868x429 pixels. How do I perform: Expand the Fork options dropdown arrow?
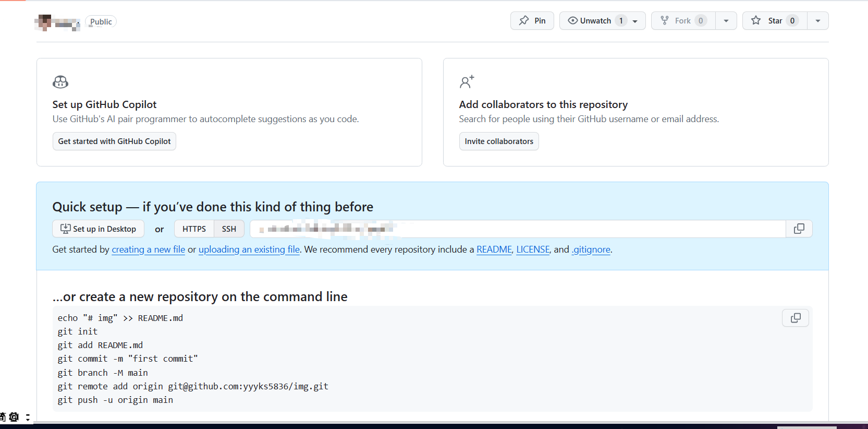pyautogui.click(x=726, y=21)
